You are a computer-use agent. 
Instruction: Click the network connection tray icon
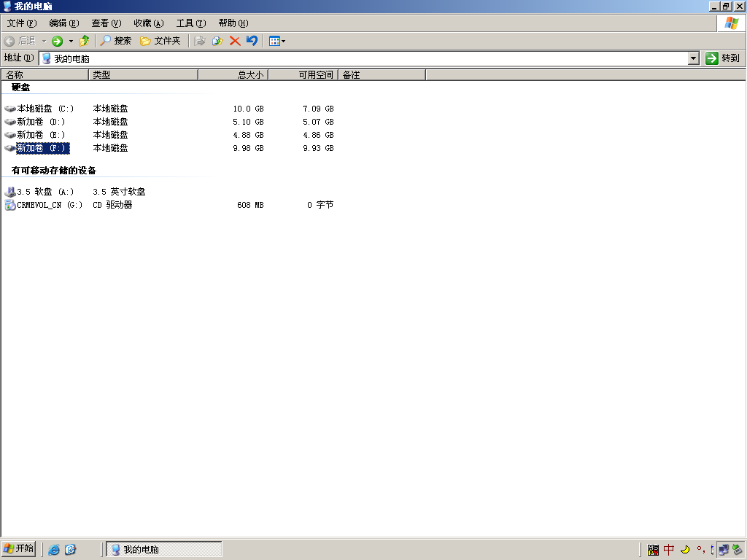pyautogui.click(x=724, y=550)
